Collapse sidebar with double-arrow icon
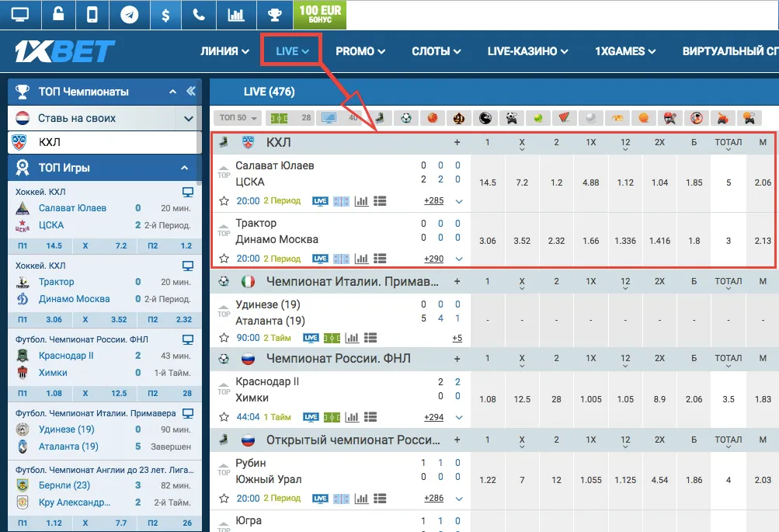The image size is (779, 532). coord(191,92)
